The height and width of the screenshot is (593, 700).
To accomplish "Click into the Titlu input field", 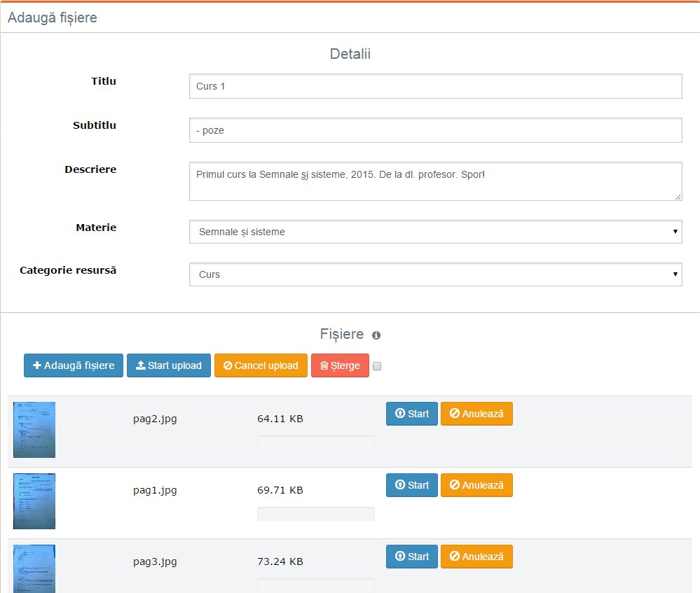I will click(436, 86).
